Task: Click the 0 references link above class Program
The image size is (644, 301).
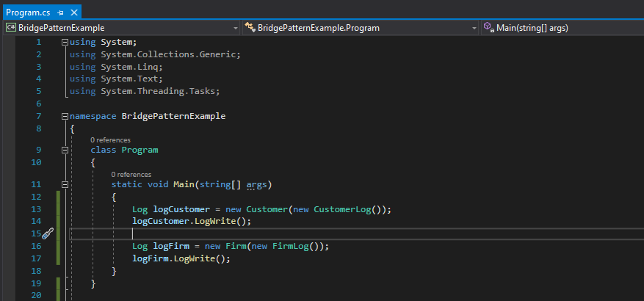Action: coord(110,139)
